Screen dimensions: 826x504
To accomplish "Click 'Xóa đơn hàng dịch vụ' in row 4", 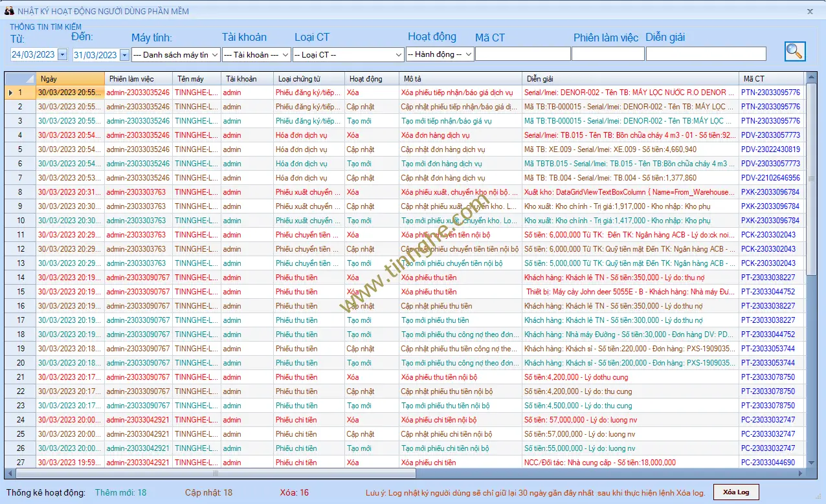I will [x=460, y=135].
